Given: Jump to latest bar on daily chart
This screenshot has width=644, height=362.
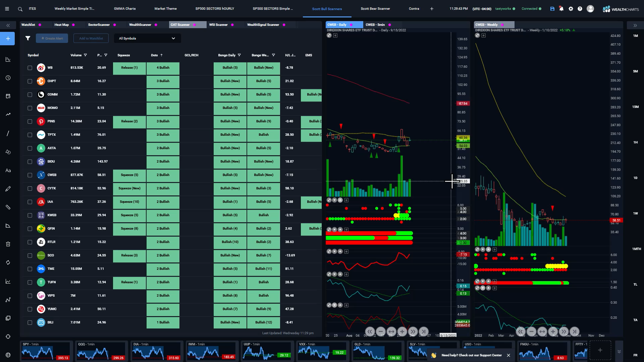Looking at the screenshot, I should pyautogui.click(x=423, y=331).
